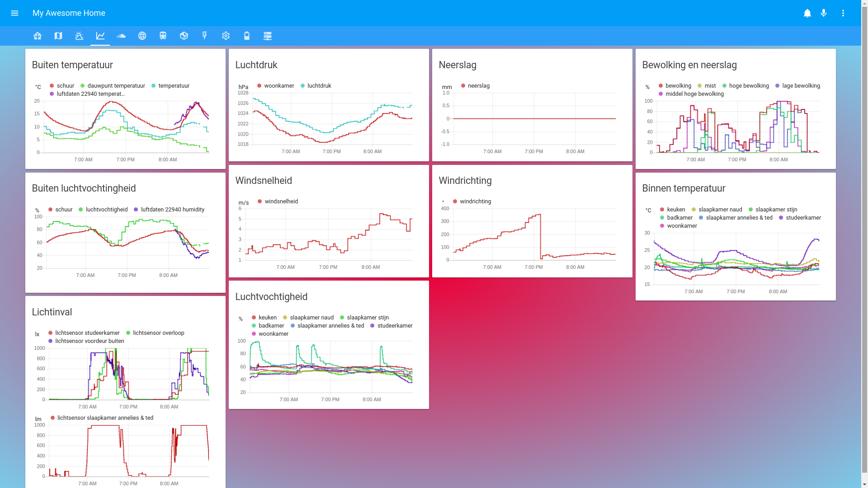Viewport: 868px width, 488px height.
Task: Go to the home assistant house tab
Action: pos(38,36)
